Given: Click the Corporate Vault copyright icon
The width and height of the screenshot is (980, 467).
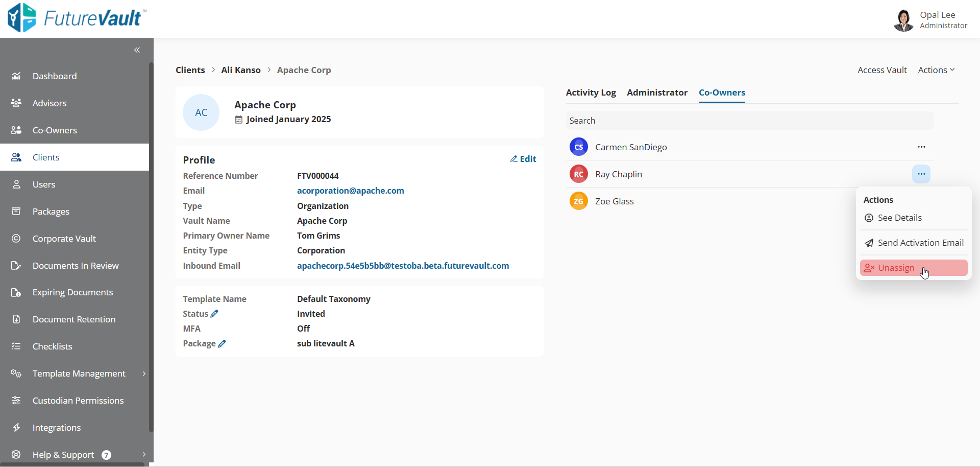Looking at the screenshot, I should [x=16, y=239].
